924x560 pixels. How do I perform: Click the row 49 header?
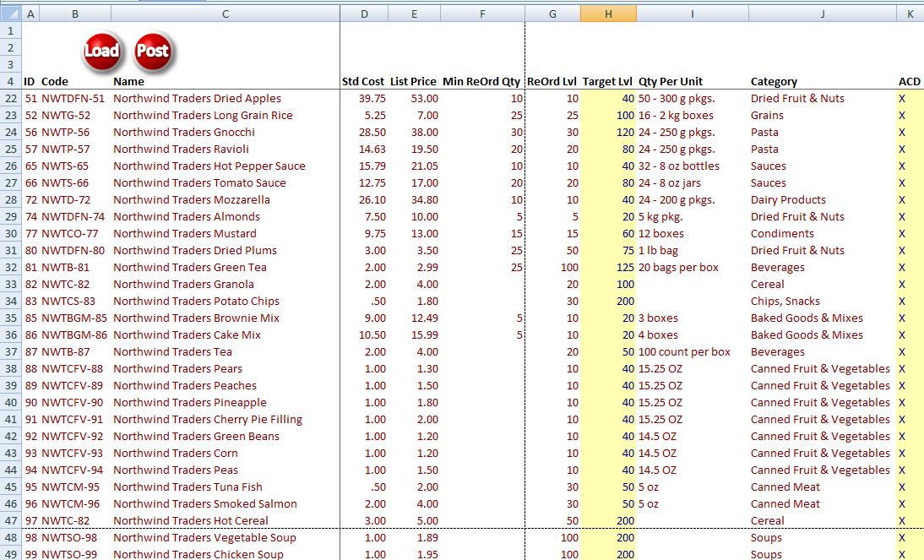click(x=8, y=554)
